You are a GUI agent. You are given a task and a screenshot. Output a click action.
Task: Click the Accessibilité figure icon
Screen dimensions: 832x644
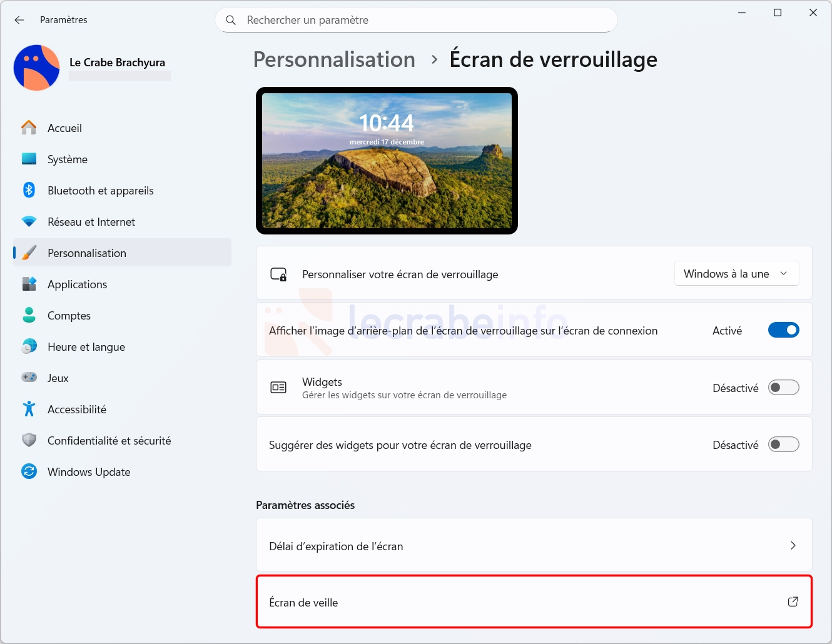coord(29,409)
